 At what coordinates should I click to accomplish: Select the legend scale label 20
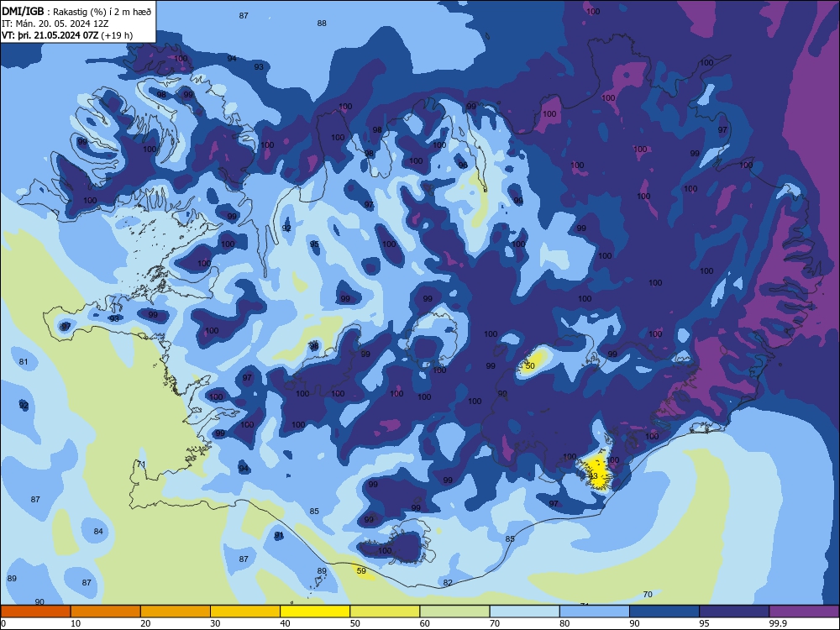(145, 623)
